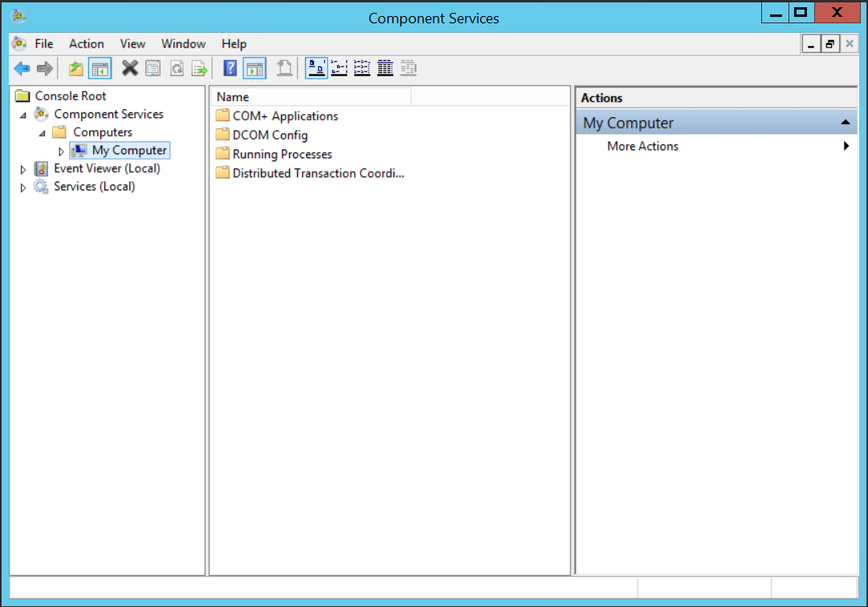The width and height of the screenshot is (868, 607).
Task: Open More Actions in Actions pane
Action: tap(642, 146)
